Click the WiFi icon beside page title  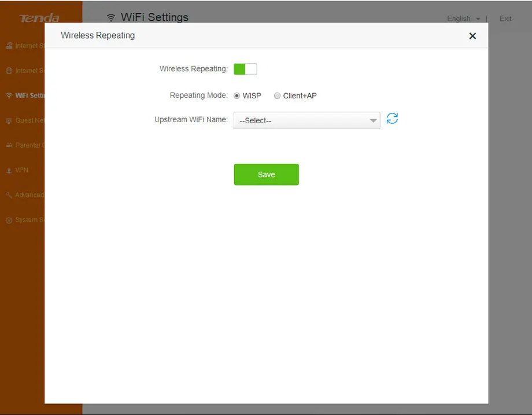111,17
